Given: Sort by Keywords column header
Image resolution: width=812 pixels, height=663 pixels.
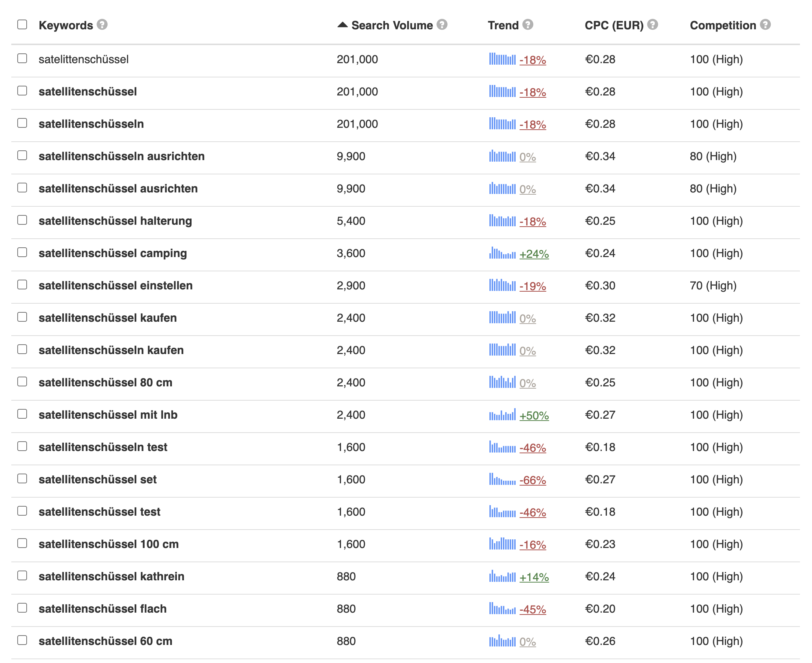Looking at the screenshot, I should click(x=66, y=25).
